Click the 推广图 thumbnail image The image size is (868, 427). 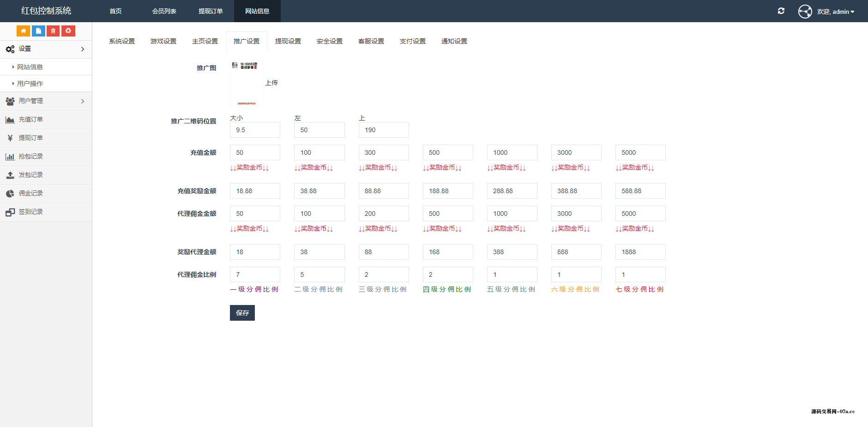[247, 83]
